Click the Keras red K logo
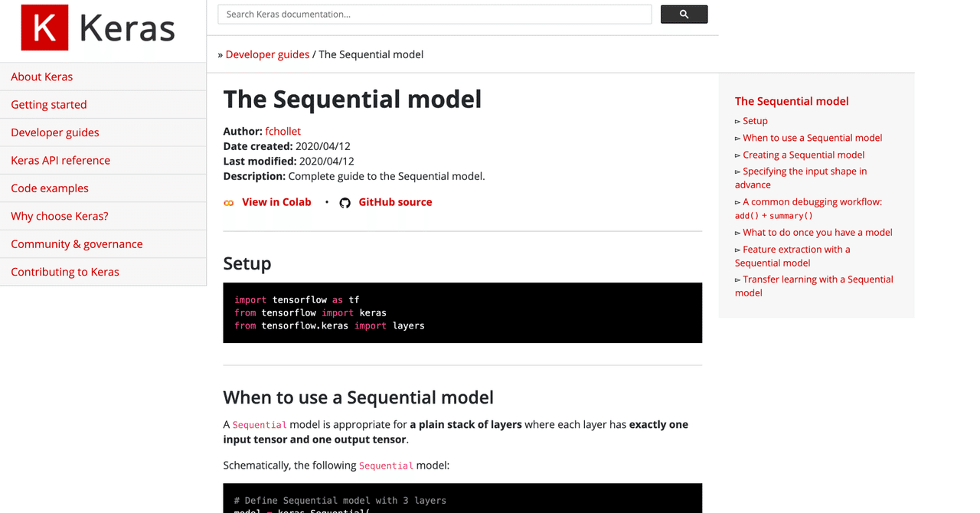 [44, 28]
